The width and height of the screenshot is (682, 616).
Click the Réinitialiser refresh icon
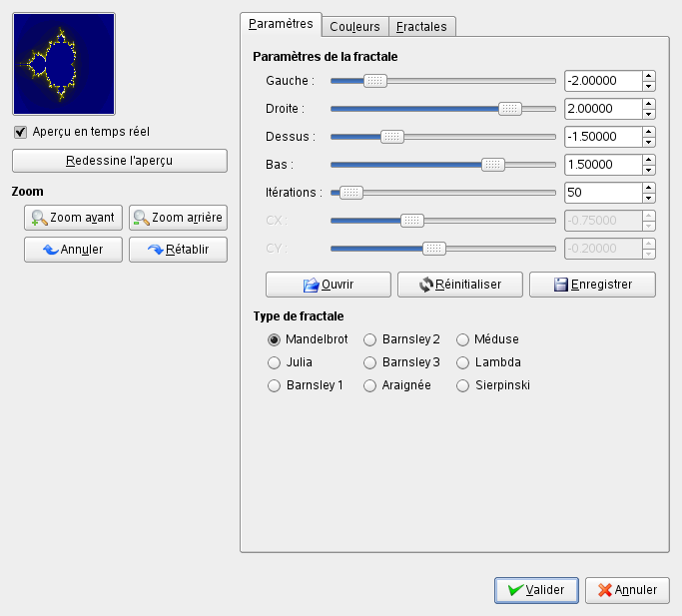(x=425, y=285)
